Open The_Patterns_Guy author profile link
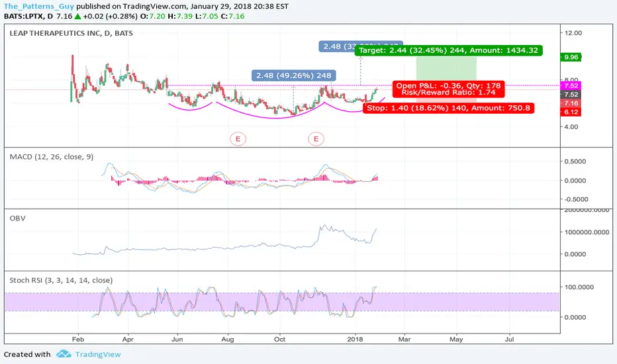 click(x=39, y=7)
